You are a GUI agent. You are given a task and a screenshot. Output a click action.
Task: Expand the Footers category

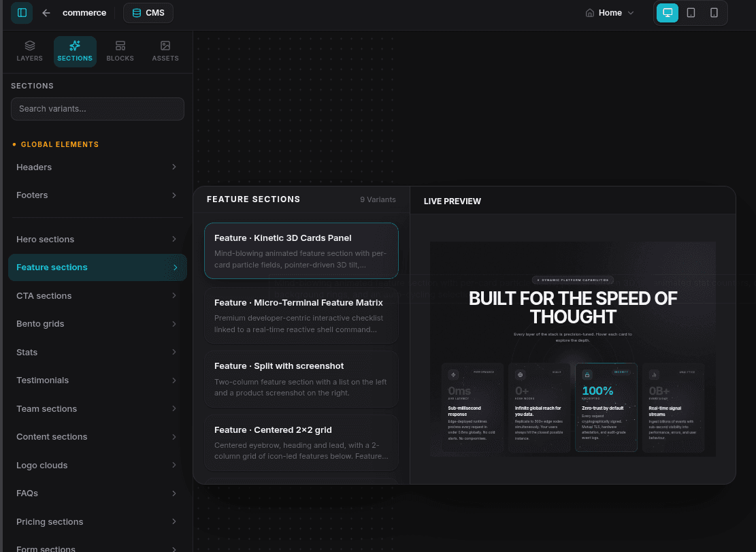[x=97, y=195]
